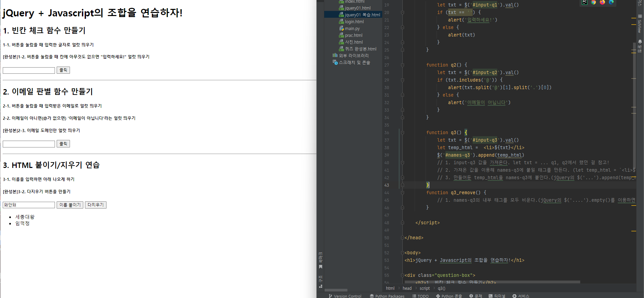644x298 pixels.
Task: Click the 세종대왕 list item
Action: tap(25, 217)
